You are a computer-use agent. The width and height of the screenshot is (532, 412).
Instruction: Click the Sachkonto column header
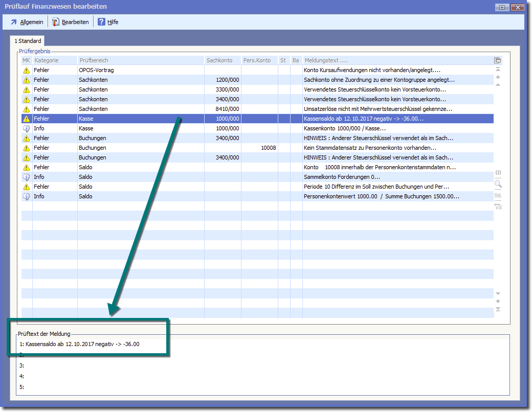click(x=219, y=60)
